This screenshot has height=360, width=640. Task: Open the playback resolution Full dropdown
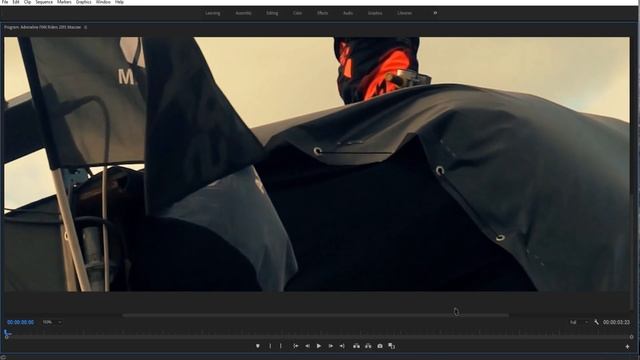[x=579, y=322]
